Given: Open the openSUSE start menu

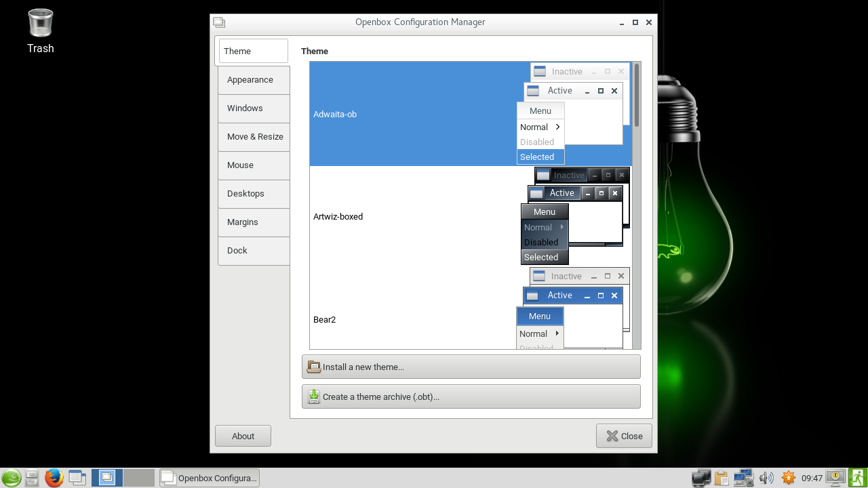Looking at the screenshot, I should (x=11, y=478).
